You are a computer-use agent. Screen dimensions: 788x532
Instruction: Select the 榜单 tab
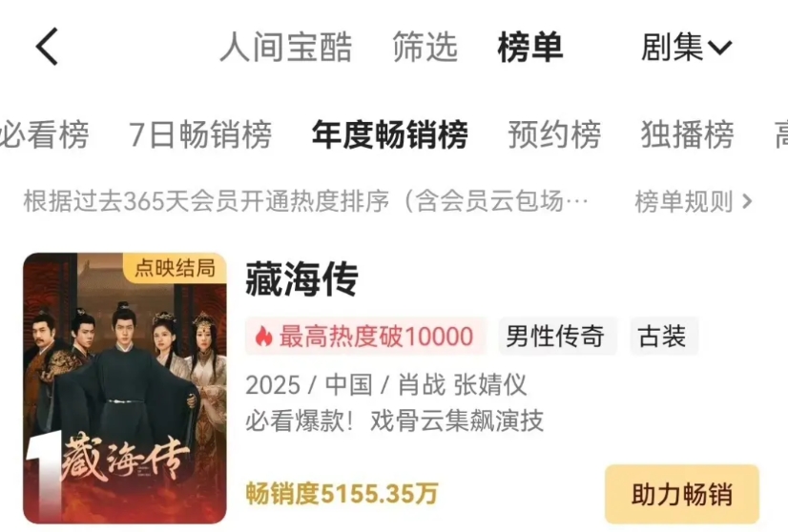(530, 47)
